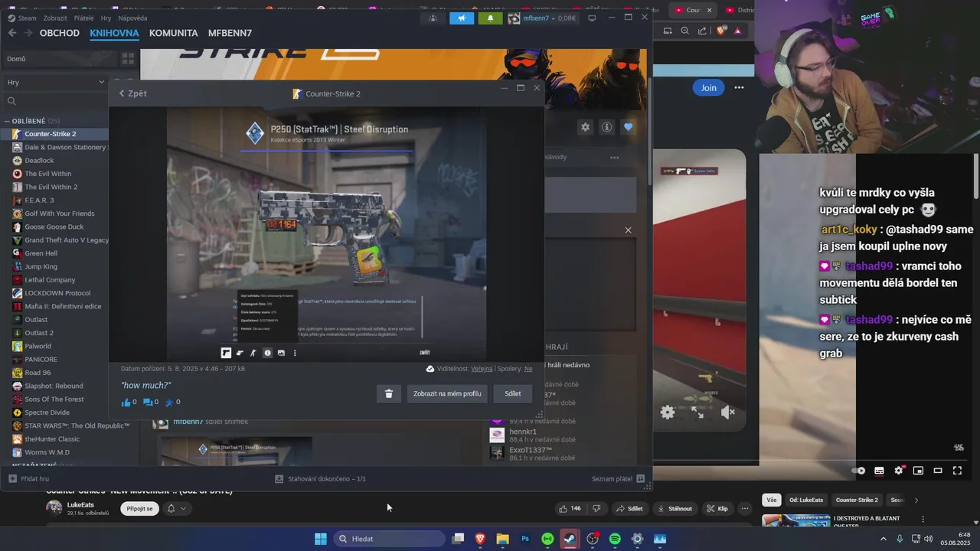Open Steam from Windows taskbar
This screenshot has width=980, height=551.
click(570, 539)
